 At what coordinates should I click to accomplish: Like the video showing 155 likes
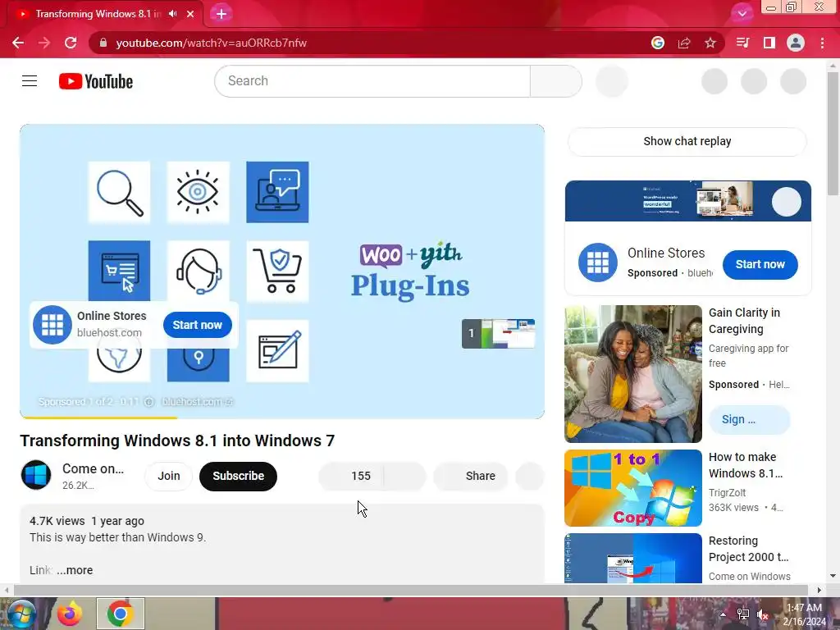point(351,476)
